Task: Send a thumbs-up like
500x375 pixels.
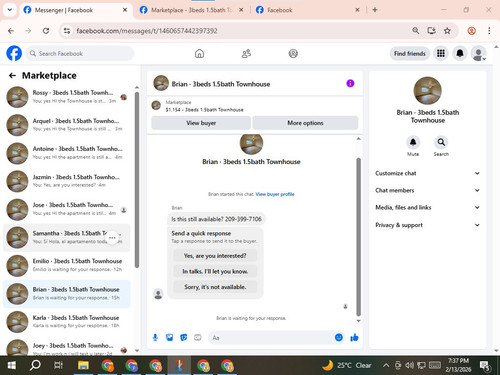Action: 354,338
